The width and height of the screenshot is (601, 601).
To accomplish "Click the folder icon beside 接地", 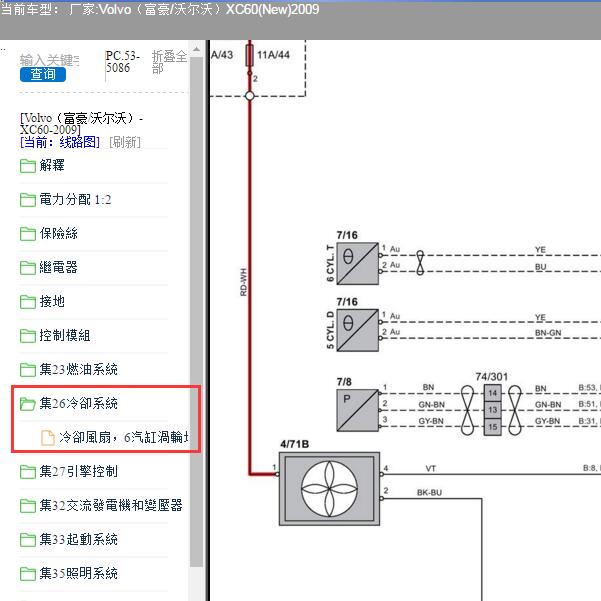I will [28, 302].
